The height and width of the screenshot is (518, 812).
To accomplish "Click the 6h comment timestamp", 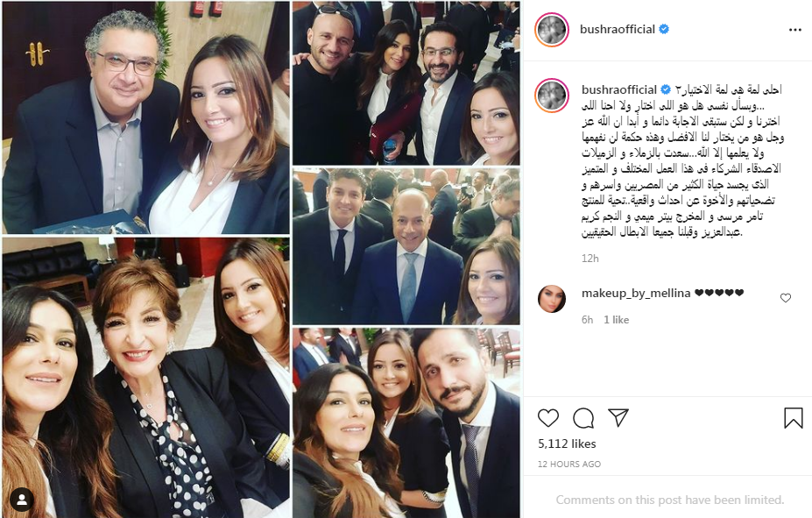I will point(587,320).
